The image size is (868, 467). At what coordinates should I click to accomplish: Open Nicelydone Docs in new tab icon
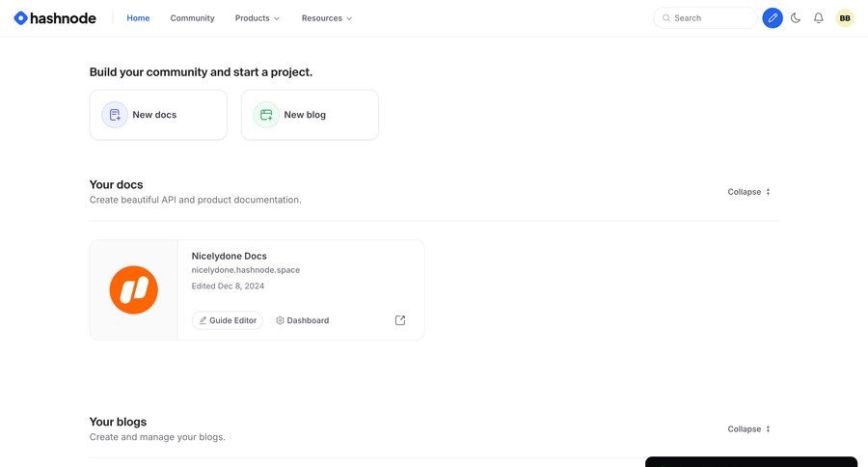400,320
